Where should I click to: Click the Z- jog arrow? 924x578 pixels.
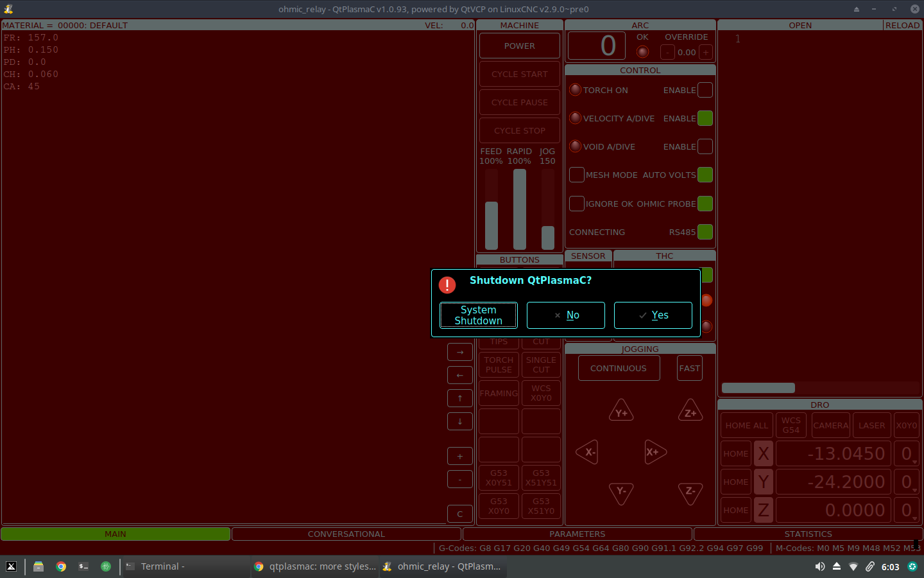pos(690,493)
